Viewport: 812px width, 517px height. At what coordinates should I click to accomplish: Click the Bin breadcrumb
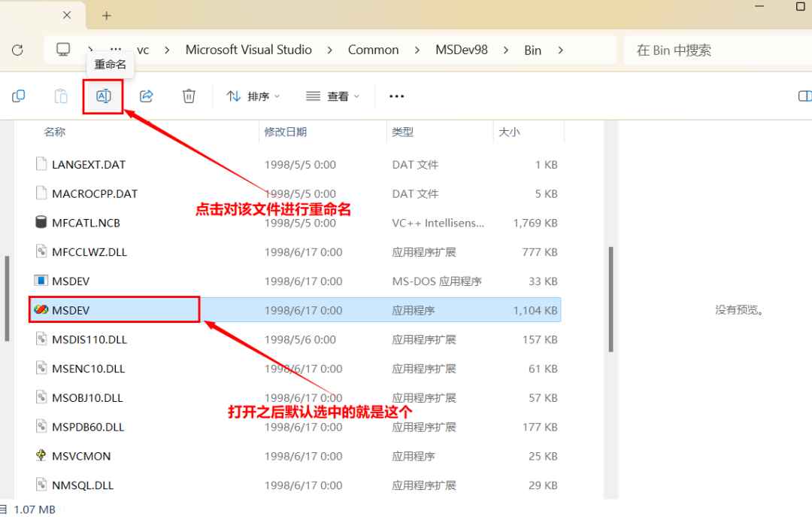(532, 50)
